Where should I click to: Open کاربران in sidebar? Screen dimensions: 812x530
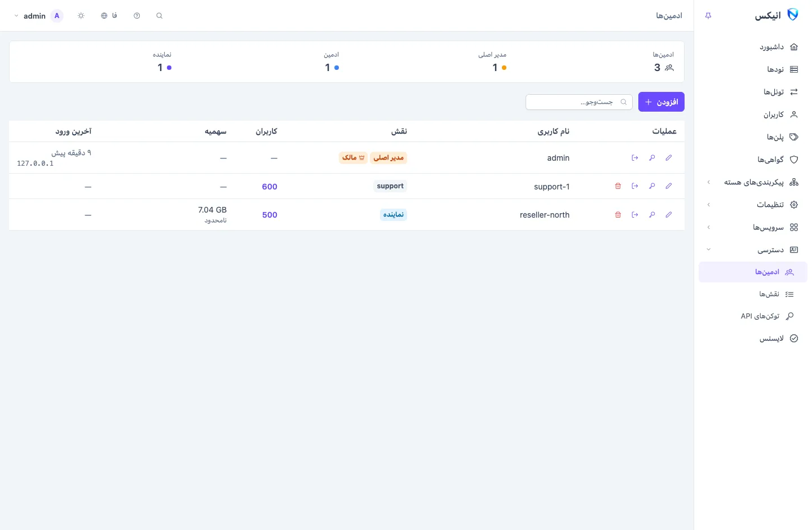pos(753,114)
